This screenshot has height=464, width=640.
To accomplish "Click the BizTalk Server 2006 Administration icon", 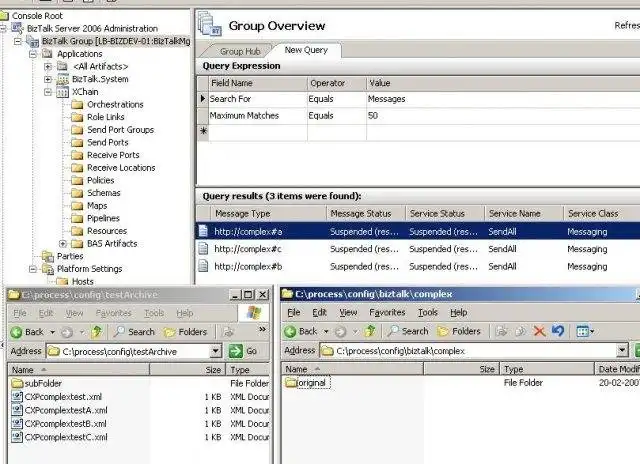I will (x=18, y=28).
